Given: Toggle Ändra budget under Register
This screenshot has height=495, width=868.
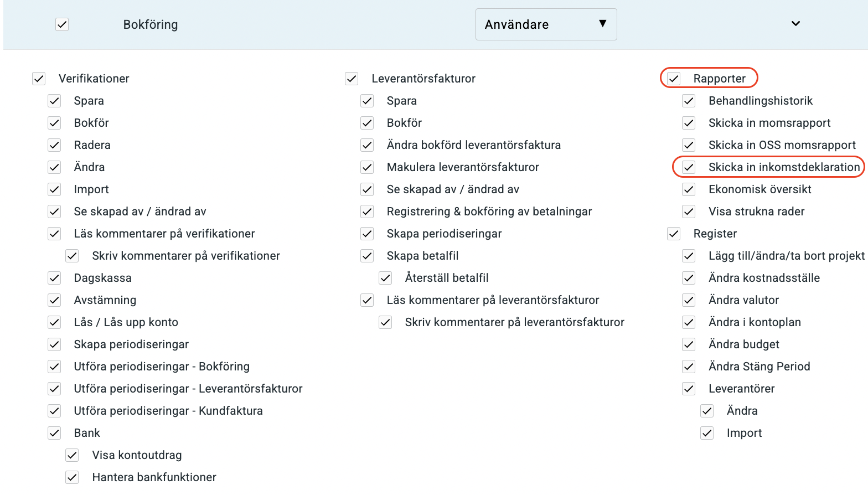Looking at the screenshot, I should (689, 344).
